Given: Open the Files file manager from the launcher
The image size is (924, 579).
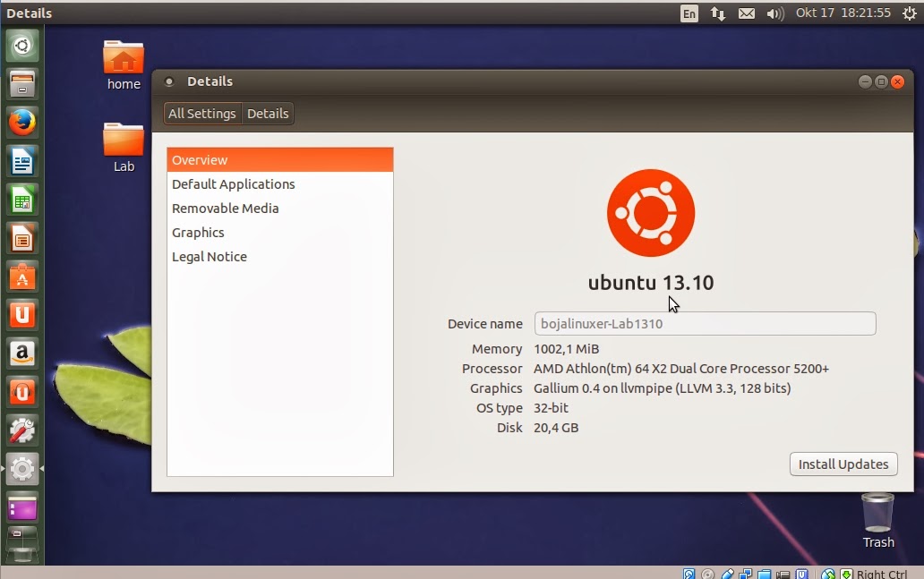Looking at the screenshot, I should click(21, 82).
